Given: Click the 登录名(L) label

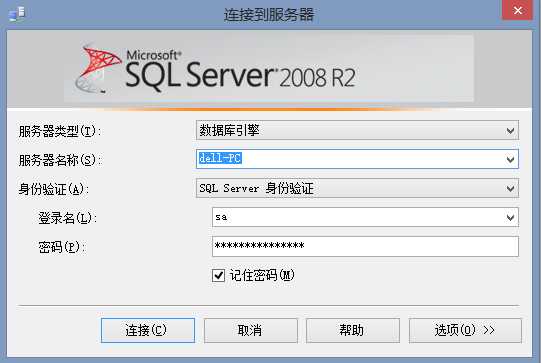Looking at the screenshot, I should [67, 218].
